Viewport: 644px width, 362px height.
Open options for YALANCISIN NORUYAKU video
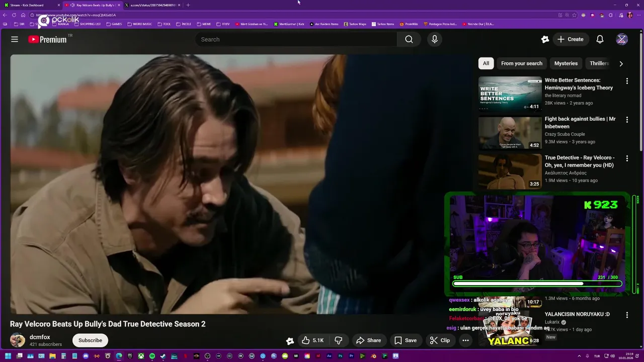(627, 315)
